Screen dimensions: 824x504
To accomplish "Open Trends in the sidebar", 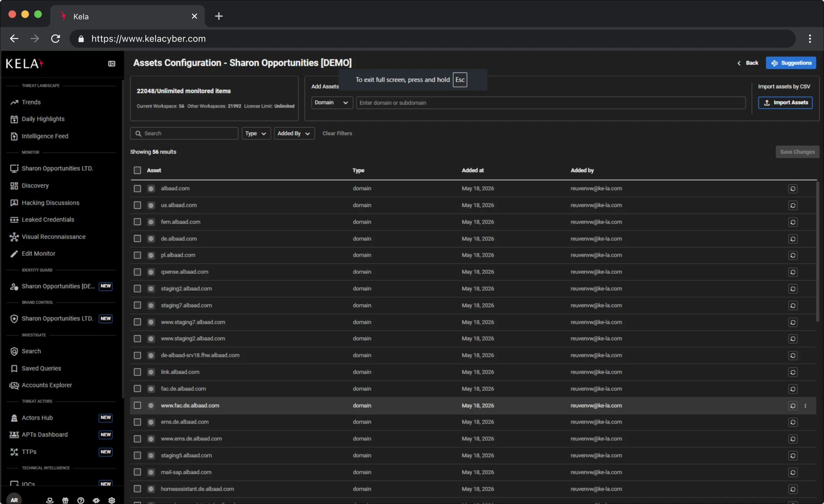I will pos(31,102).
